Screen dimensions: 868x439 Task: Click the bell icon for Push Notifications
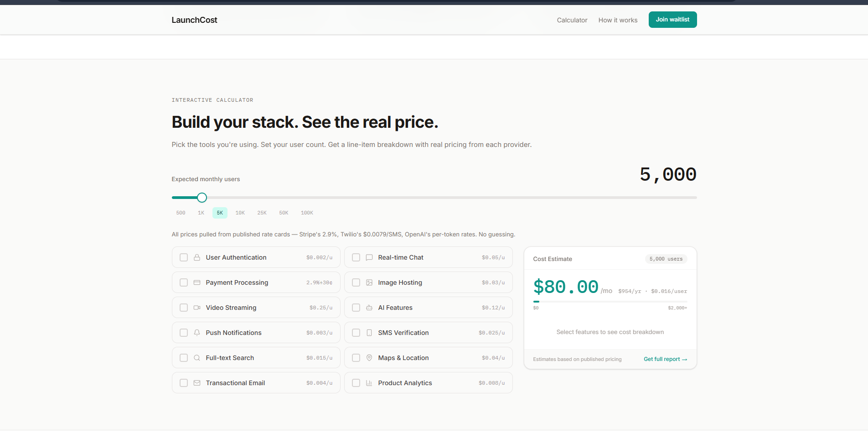coord(197,333)
